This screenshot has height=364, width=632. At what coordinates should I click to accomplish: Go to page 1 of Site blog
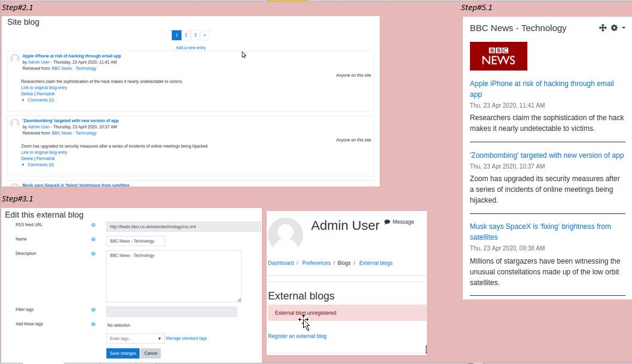[176, 35]
